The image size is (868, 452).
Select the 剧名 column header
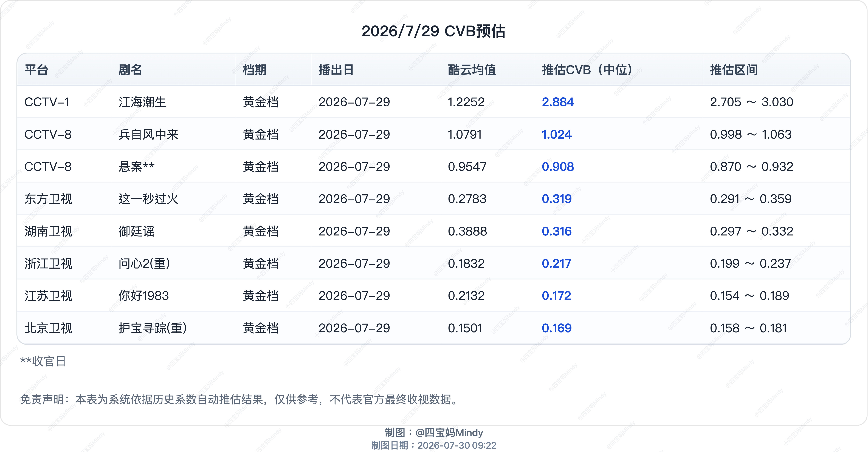(x=130, y=70)
